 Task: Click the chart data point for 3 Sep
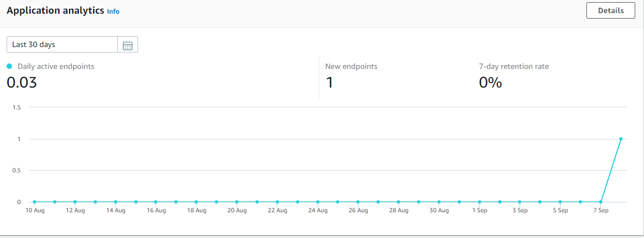[x=520, y=202]
